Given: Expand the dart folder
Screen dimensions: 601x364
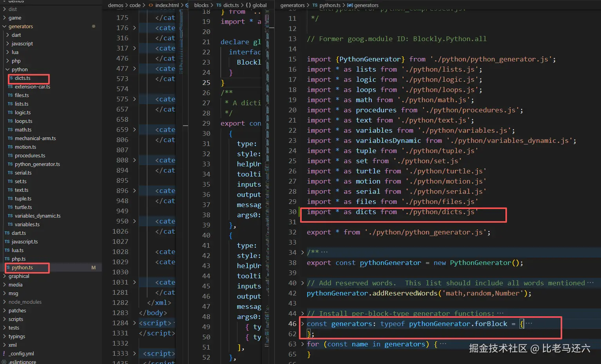Looking at the screenshot, I should [x=7, y=35].
